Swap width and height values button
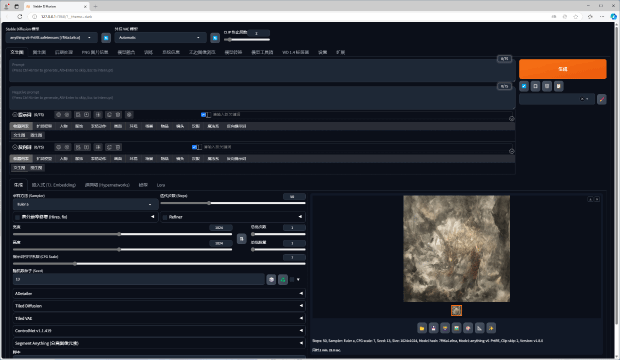 [241, 239]
